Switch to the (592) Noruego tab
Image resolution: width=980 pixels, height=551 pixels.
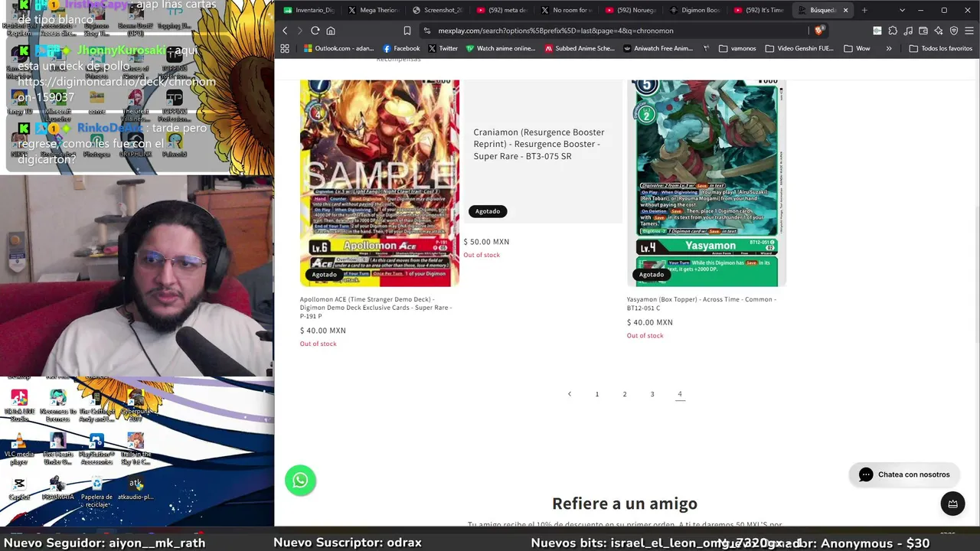pyautogui.click(x=630, y=10)
